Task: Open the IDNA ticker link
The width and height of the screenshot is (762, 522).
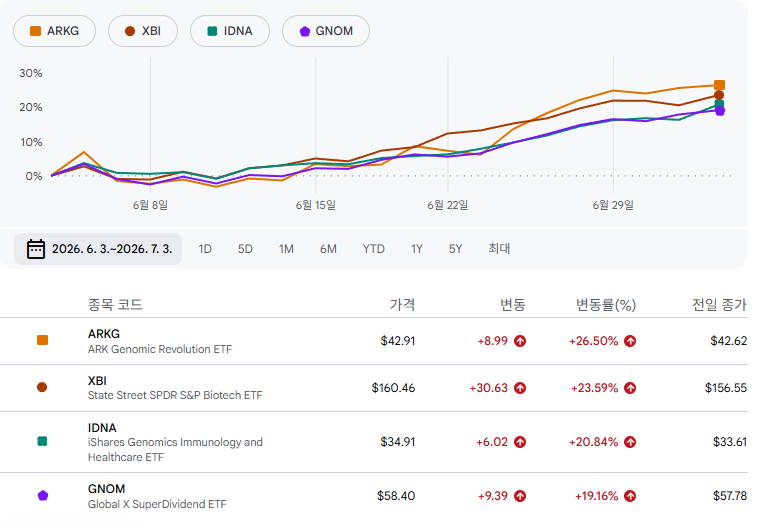Action: point(102,428)
